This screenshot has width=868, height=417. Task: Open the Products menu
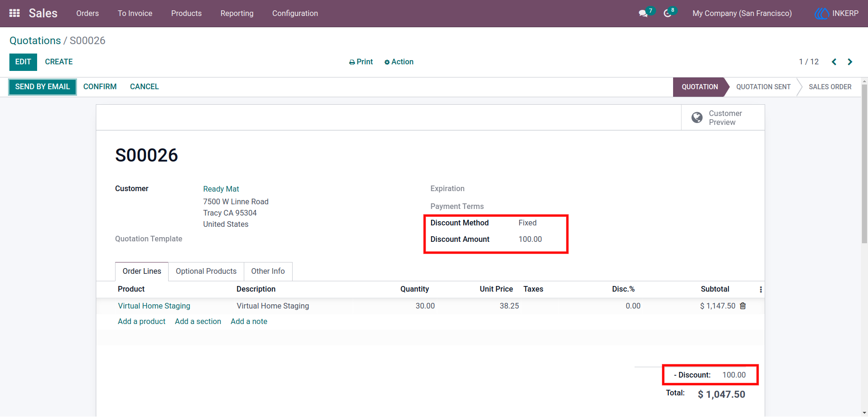click(186, 13)
